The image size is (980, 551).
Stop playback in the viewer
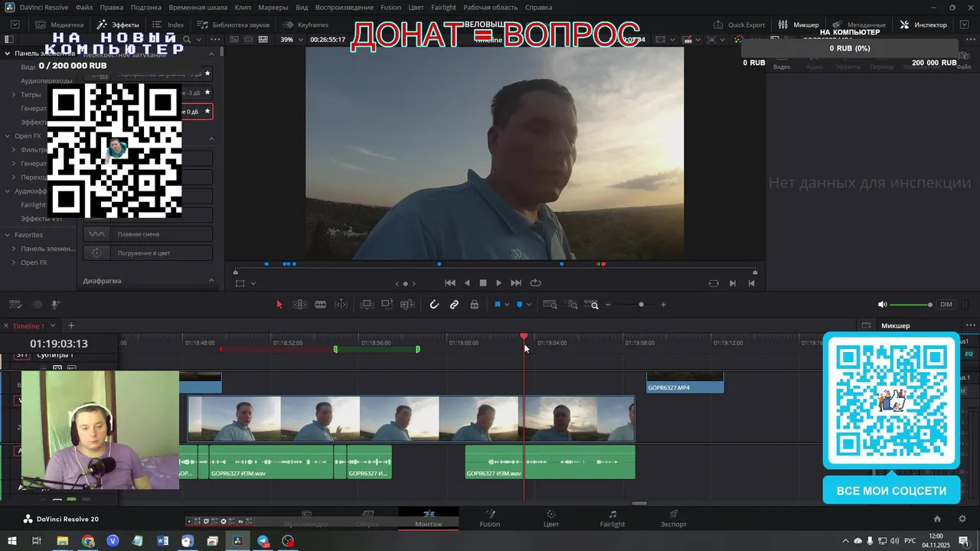pyautogui.click(x=483, y=283)
